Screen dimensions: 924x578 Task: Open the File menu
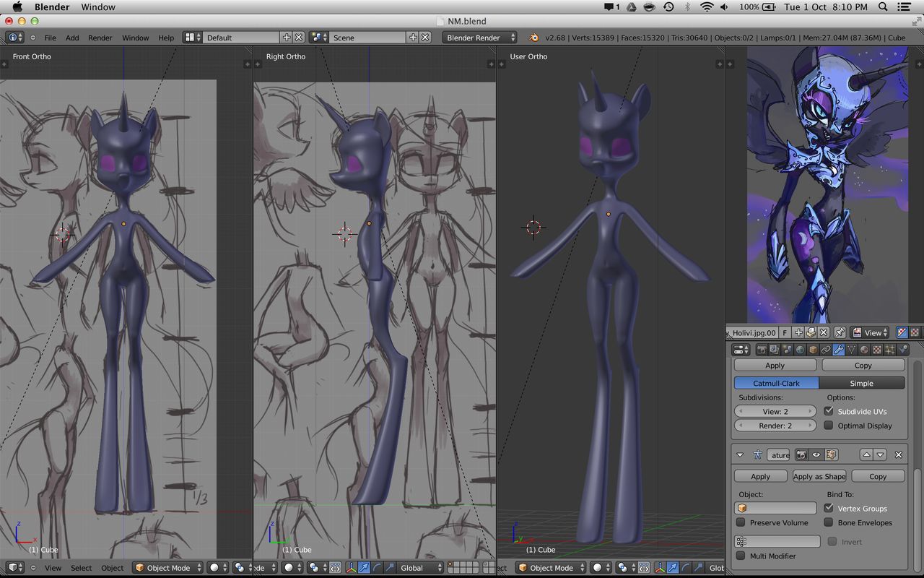tap(50, 38)
